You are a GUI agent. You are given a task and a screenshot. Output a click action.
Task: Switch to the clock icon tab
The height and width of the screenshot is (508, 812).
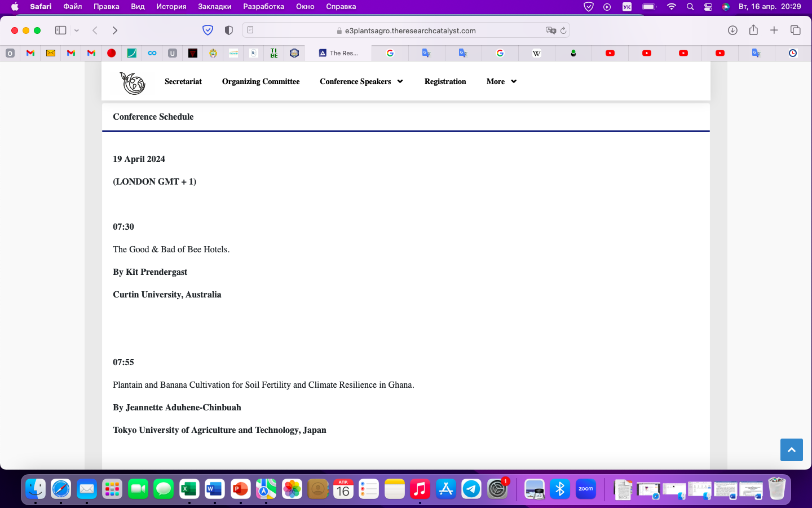(x=793, y=53)
